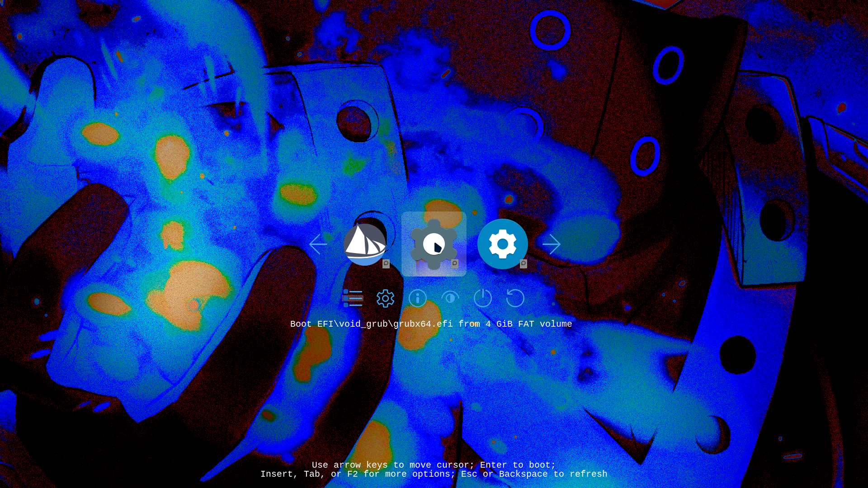Select the Solus sailboat boot entry
The image size is (868, 488).
pos(364,244)
